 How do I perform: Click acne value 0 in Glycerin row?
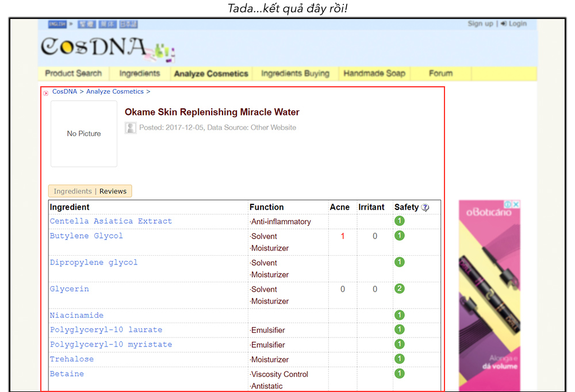click(343, 289)
